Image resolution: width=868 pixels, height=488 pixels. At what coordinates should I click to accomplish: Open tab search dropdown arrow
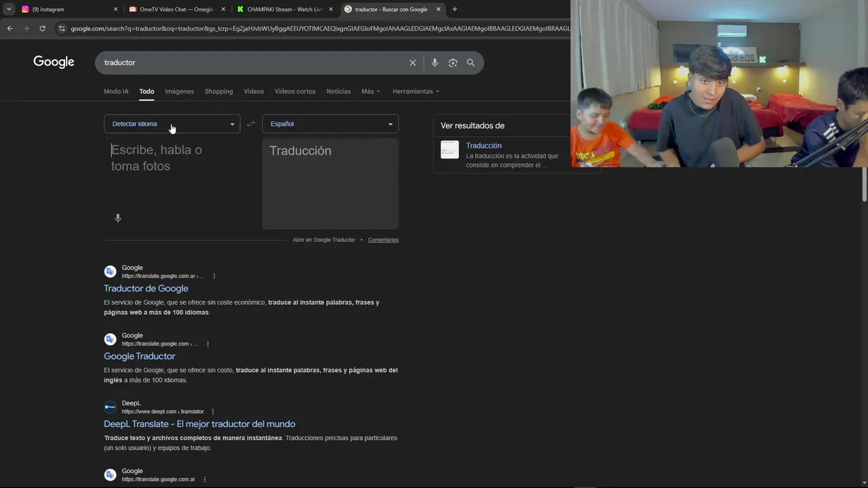(9, 9)
